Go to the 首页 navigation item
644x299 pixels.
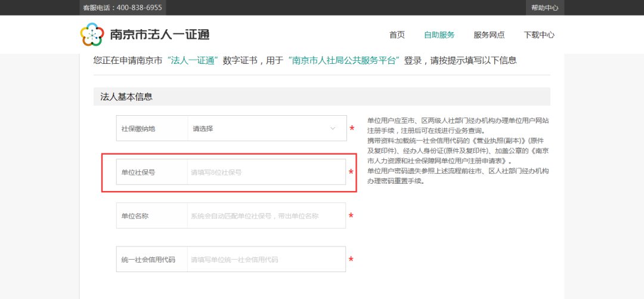pyautogui.click(x=397, y=35)
